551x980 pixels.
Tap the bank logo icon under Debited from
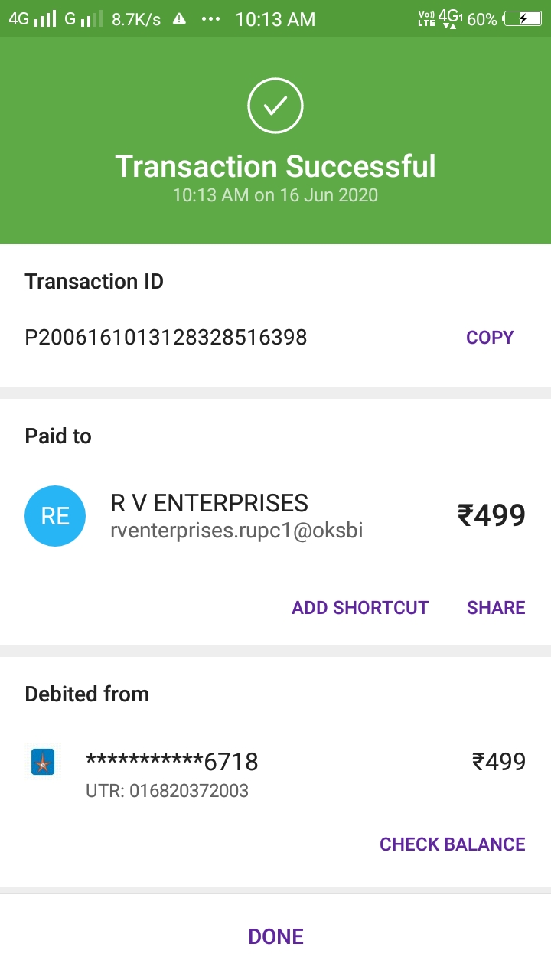[43, 763]
